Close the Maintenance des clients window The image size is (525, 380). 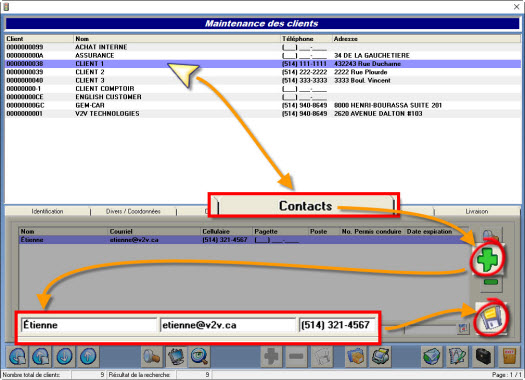(517, 6)
